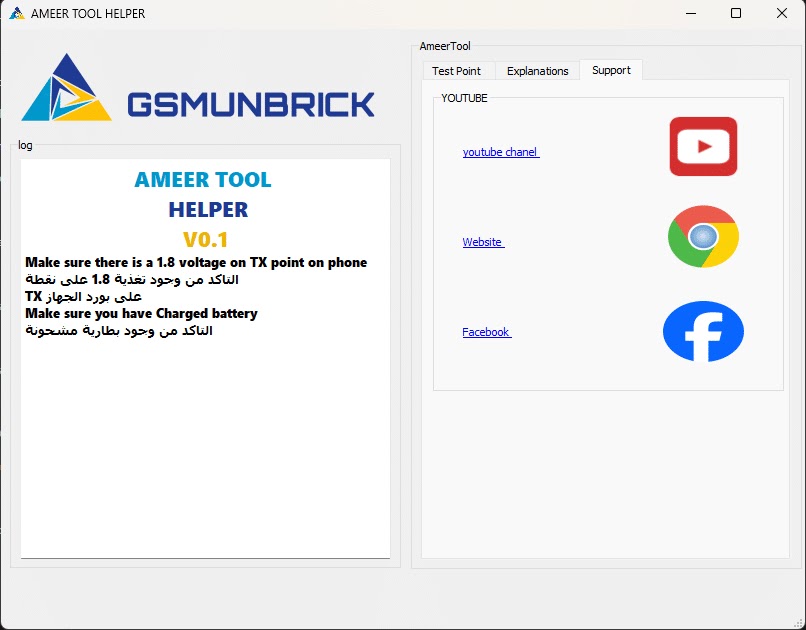Minimize the AMEER TOOL HELPER window

691,13
